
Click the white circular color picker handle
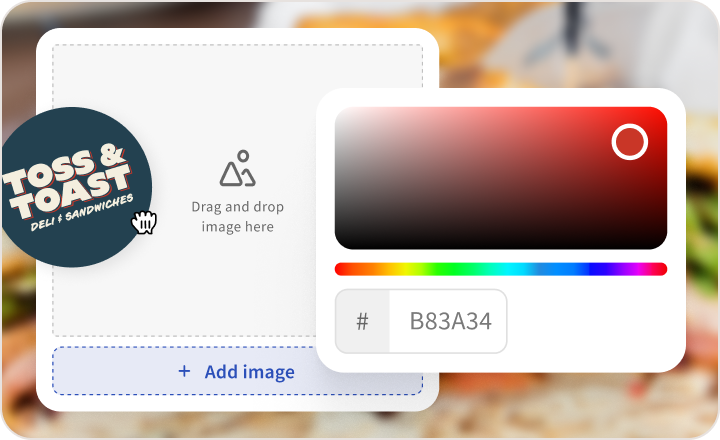(x=630, y=142)
